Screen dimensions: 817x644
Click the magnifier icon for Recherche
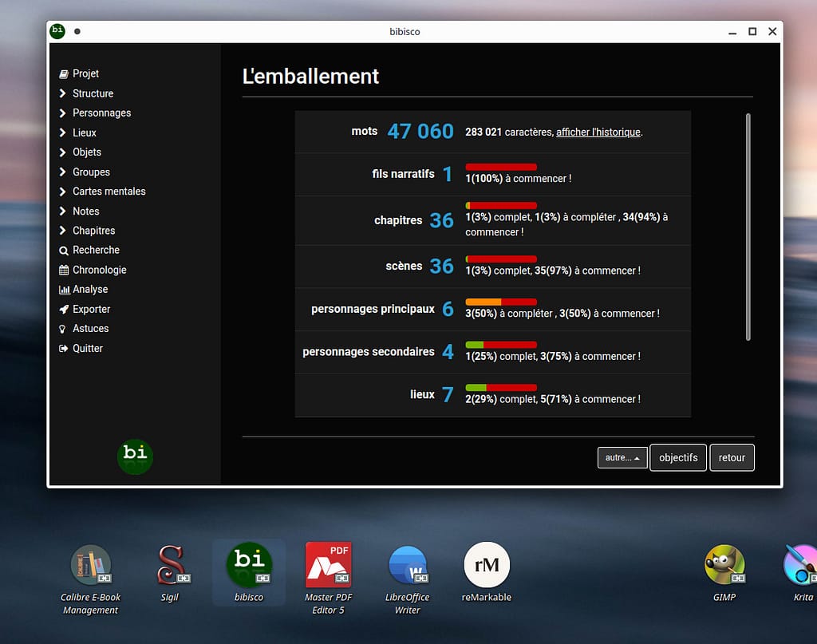click(x=64, y=251)
